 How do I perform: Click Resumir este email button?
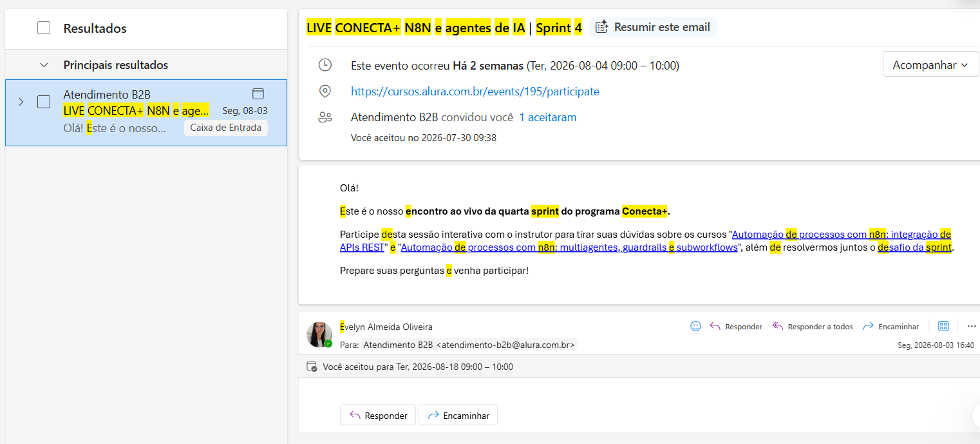point(653,27)
